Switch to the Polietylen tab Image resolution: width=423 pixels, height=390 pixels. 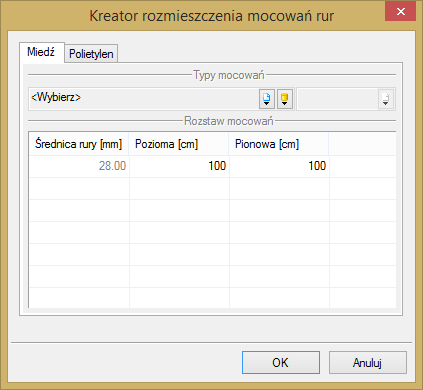[x=91, y=54]
